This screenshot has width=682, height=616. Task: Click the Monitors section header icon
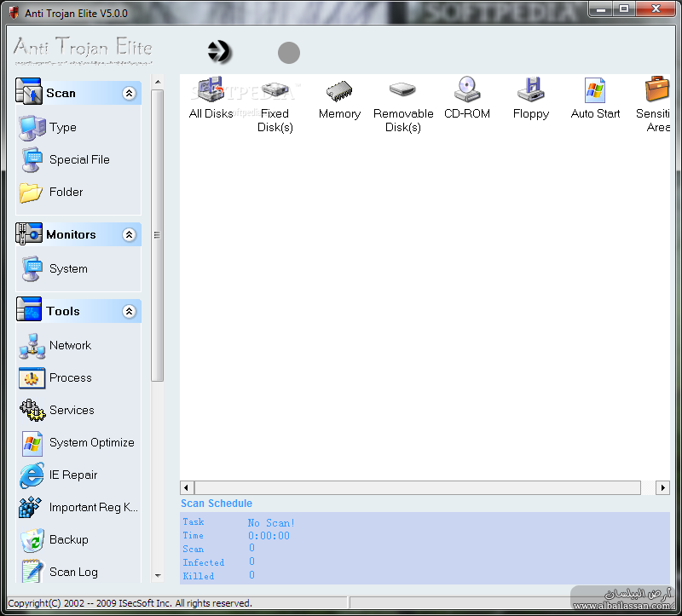pos(29,233)
